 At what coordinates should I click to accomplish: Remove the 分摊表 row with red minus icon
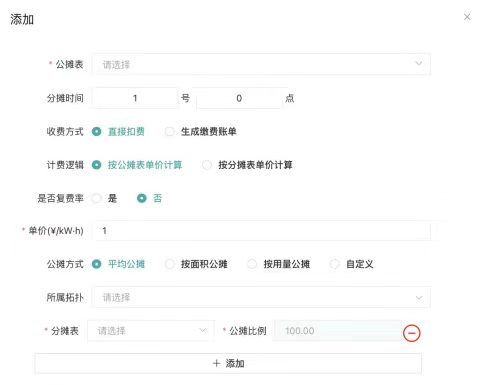(412, 333)
